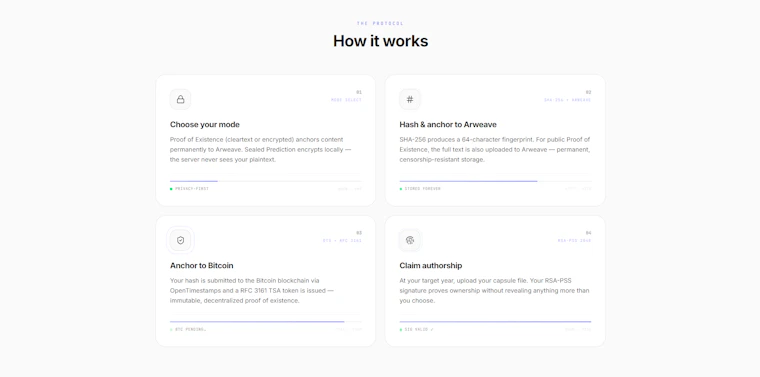Click the 'How it works' title

tap(380, 41)
